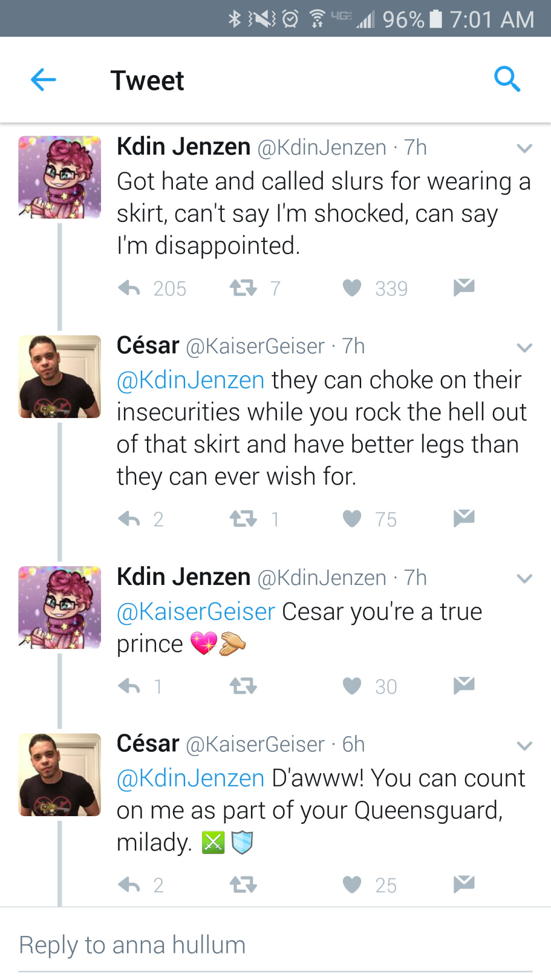Like César's reply with 75 likes
The image size is (551, 980).
[352, 519]
